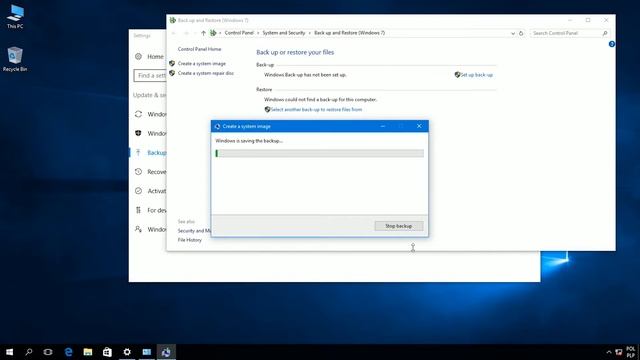The image size is (640, 360).
Task: Click Back up and Restore (Windows 7) breadcrumb
Action: (349, 33)
